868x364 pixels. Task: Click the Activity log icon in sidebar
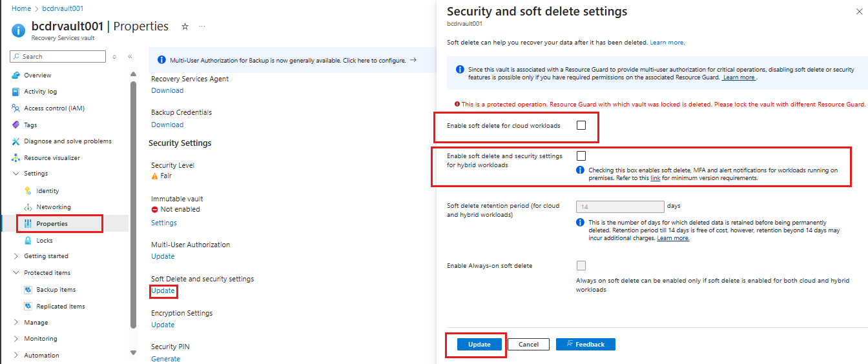coord(16,92)
